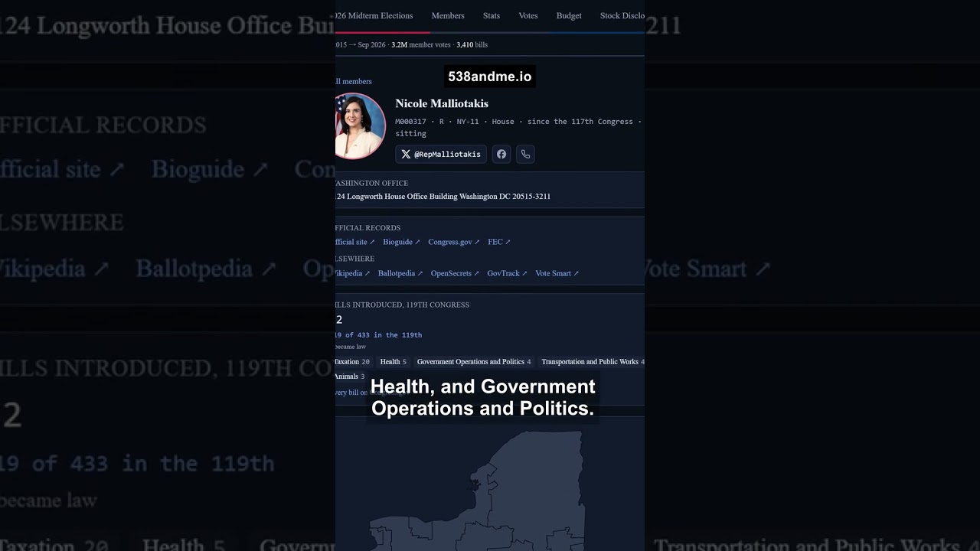
Task: Open the Congress.gov record link
Action: point(454,242)
